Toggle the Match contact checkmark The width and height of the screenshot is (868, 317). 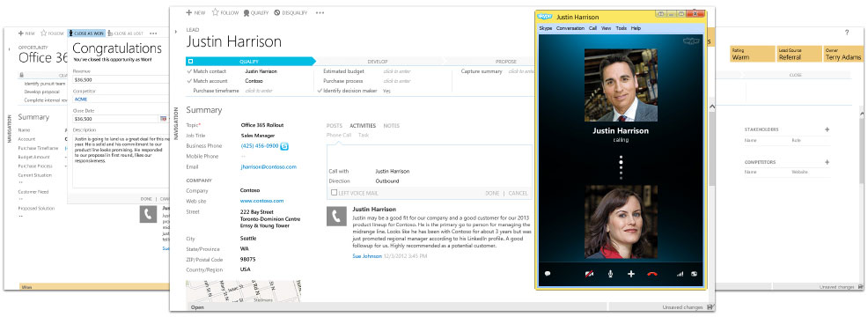point(189,71)
